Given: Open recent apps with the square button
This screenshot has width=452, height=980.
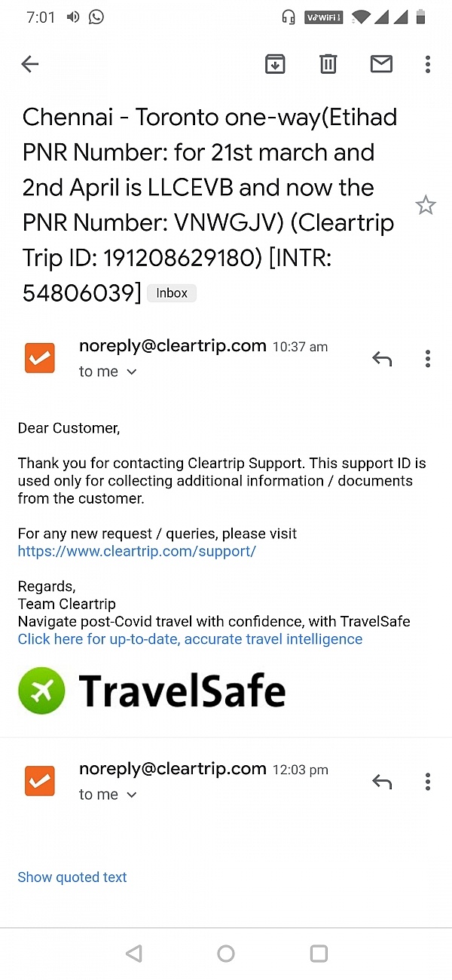Looking at the screenshot, I should [x=319, y=954].
